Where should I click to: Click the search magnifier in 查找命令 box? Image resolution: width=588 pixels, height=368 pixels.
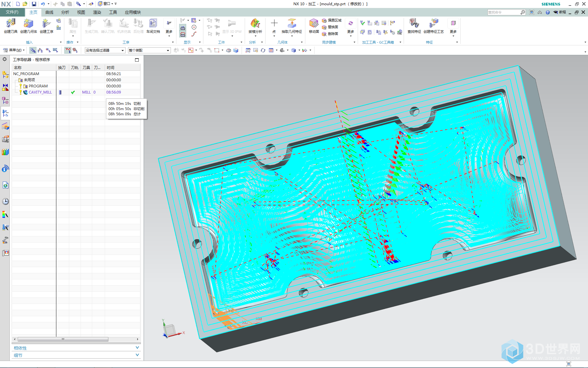click(x=522, y=12)
